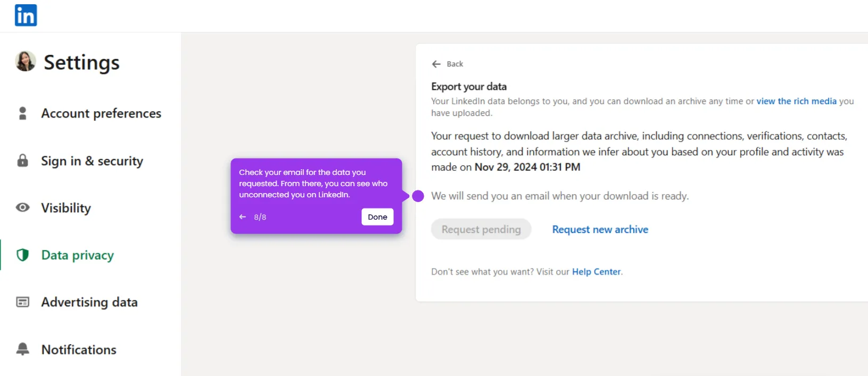Image resolution: width=868 pixels, height=376 pixels.
Task: Select the Account preferences person icon
Action: 22,113
